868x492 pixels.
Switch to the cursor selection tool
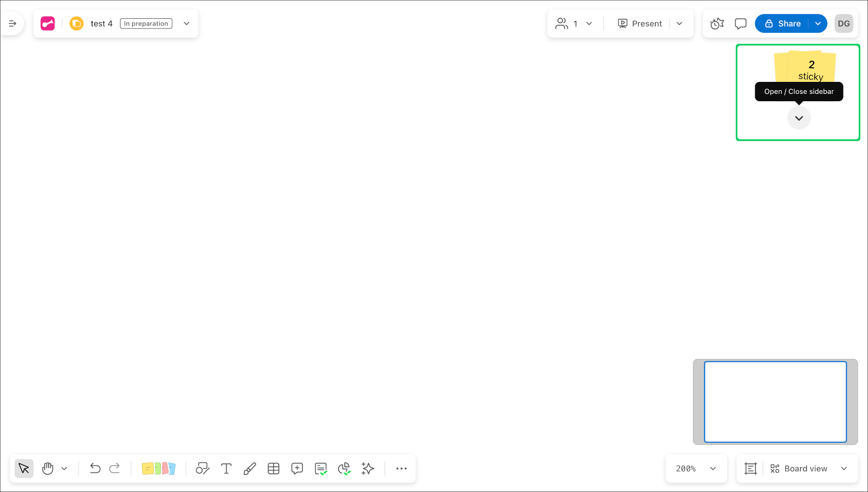point(24,468)
